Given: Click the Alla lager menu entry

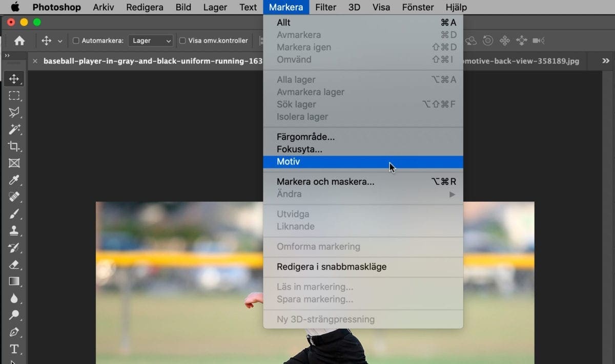Looking at the screenshot, I should [363, 80].
